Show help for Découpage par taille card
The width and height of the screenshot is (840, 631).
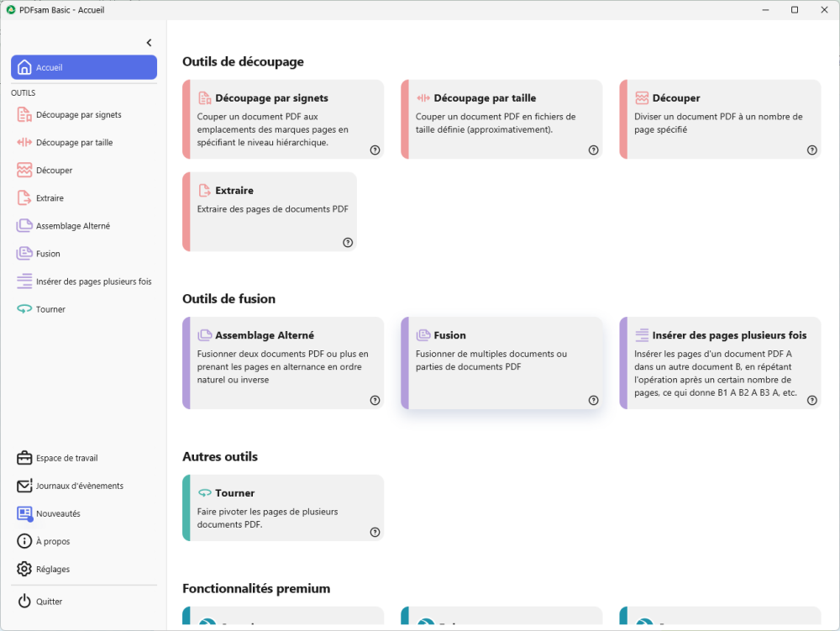click(594, 150)
